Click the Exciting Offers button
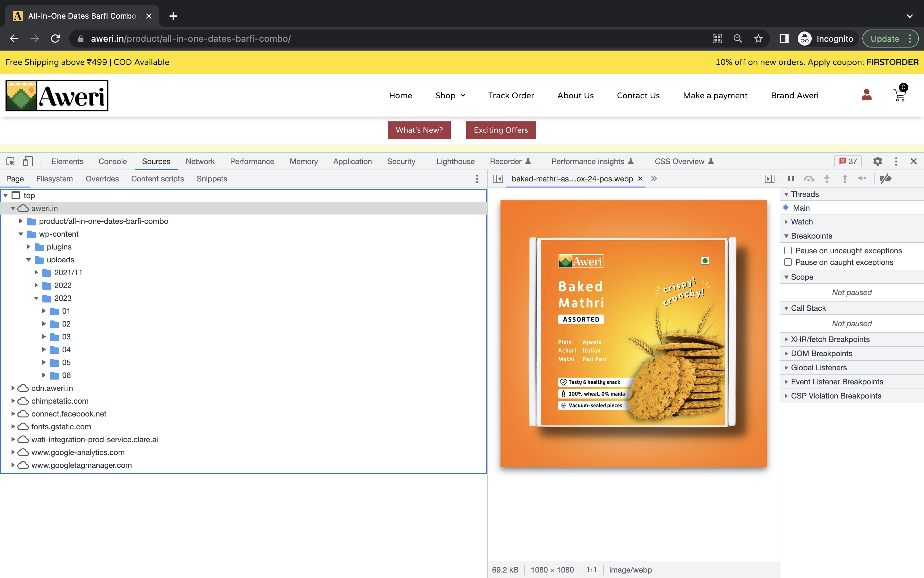Image resolution: width=924 pixels, height=578 pixels. (x=501, y=130)
